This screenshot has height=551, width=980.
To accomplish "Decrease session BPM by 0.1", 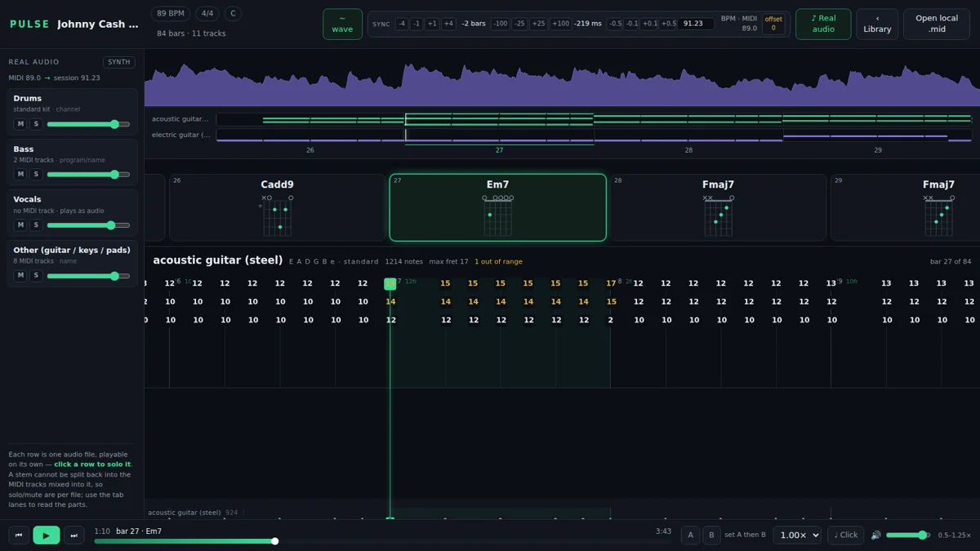I will coord(631,24).
